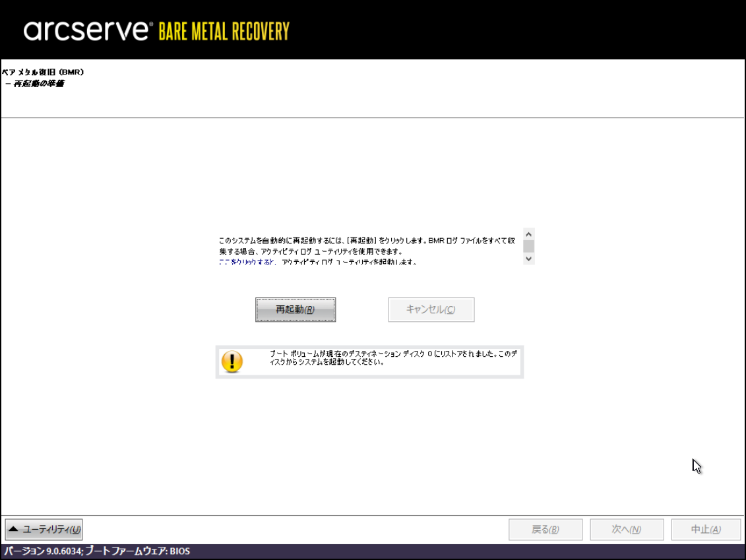746x560 pixels.
Task: Click the message box scrollbar thumb
Action: coord(528,247)
